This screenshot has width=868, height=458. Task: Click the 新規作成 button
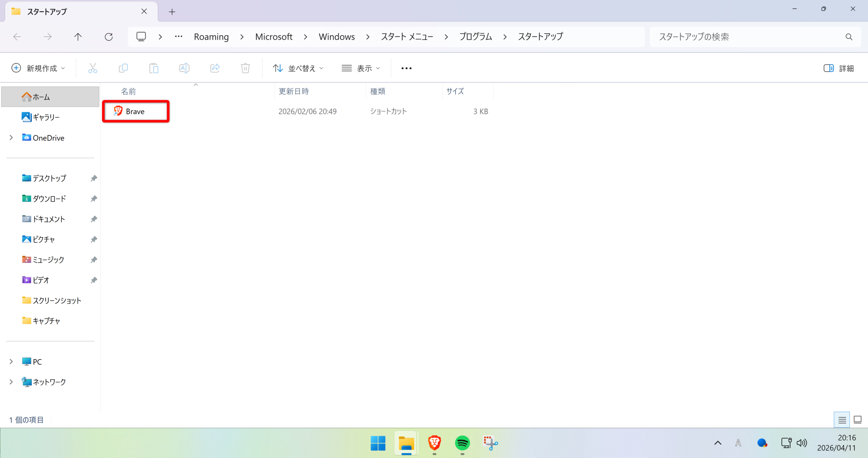pyautogui.click(x=38, y=68)
